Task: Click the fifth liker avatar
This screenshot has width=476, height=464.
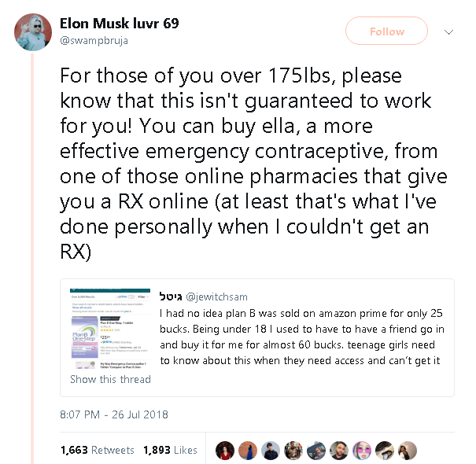Action: point(315,451)
